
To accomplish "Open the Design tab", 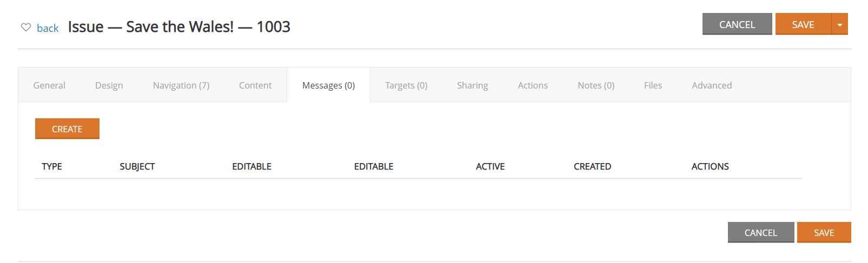I will (109, 85).
